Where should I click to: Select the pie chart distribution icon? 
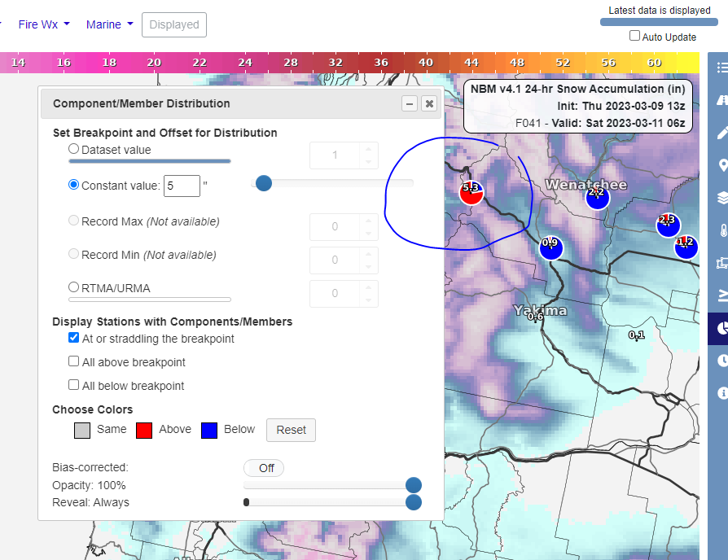721,328
